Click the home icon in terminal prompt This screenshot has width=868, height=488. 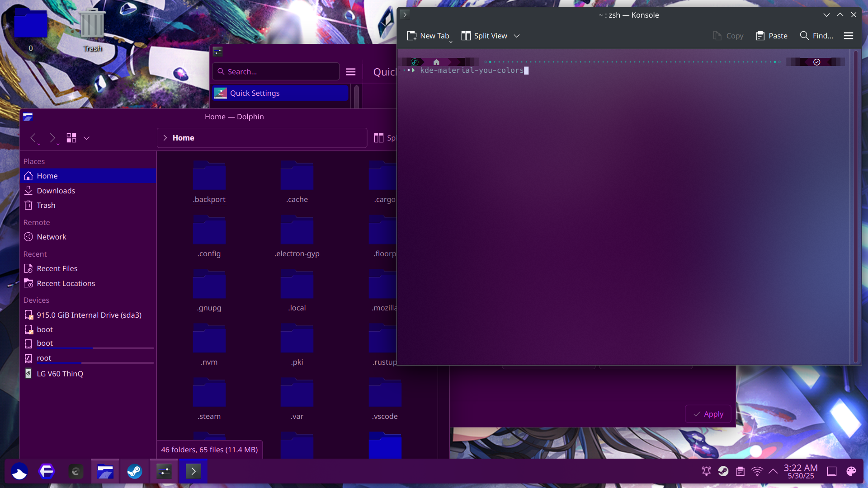point(436,62)
